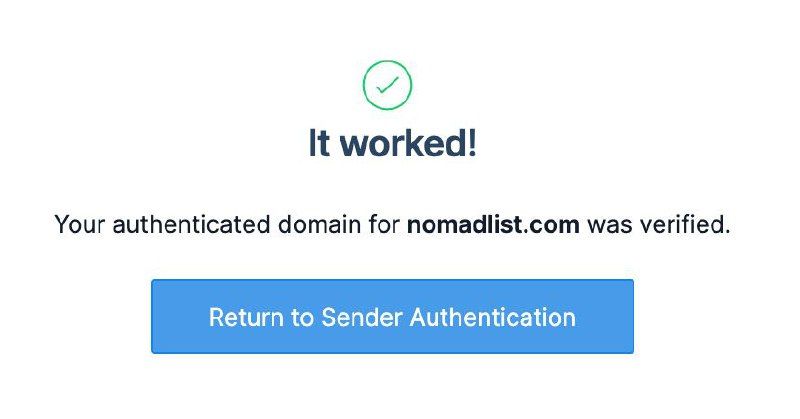Go back to Sender Authentication page
Viewport: 800px width, 419px height.
(x=392, y=317)
